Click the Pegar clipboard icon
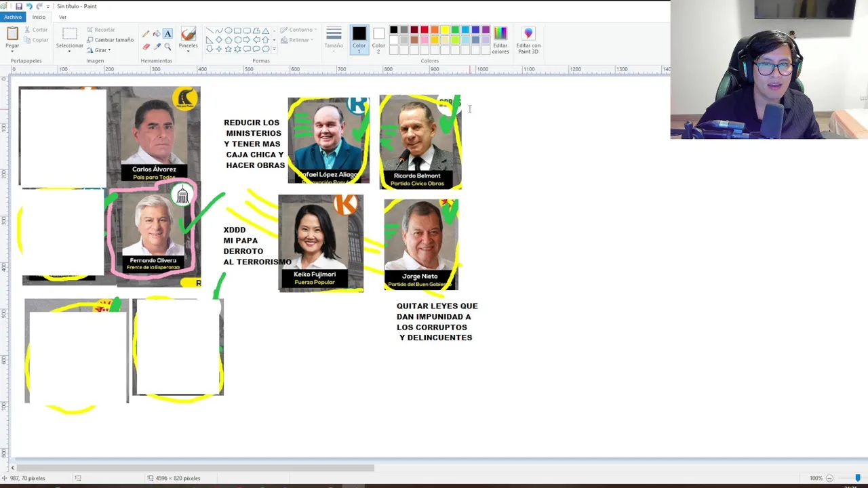 click(x=12, y=33)
